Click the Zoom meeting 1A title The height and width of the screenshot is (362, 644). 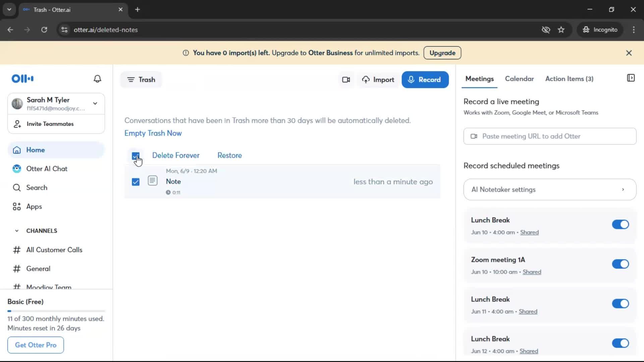[x=498, y=260]
